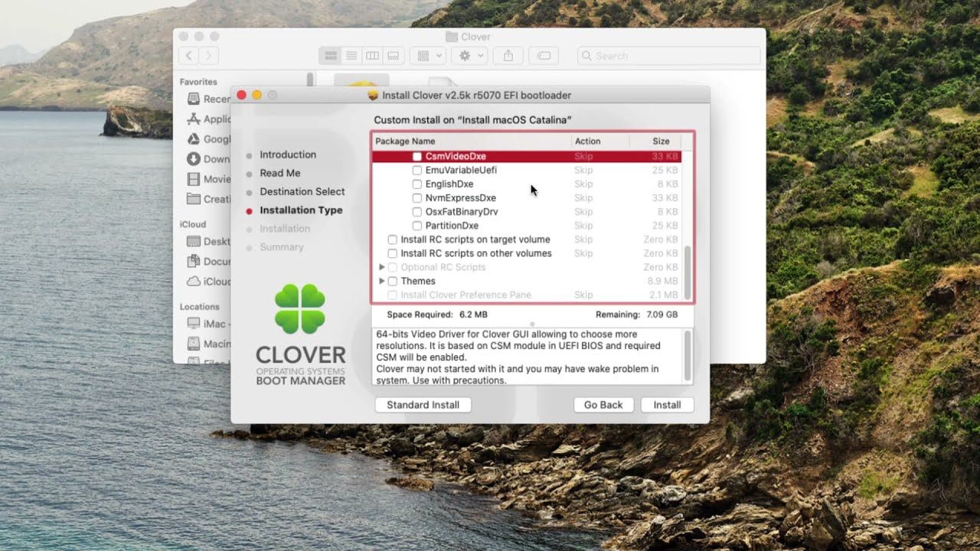Click Finder Edit Tags button
The image size is (980, 551).
(544, 56)
